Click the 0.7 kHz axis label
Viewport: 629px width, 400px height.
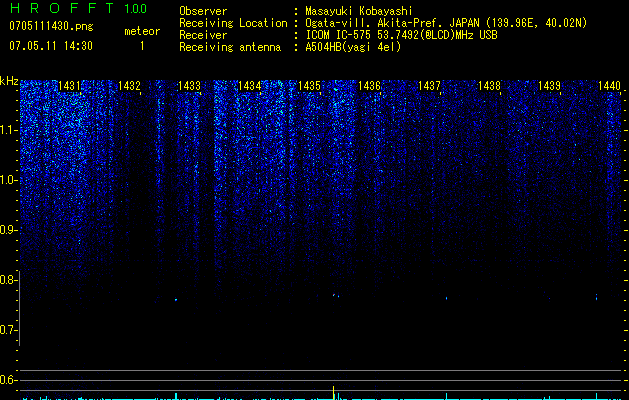(8, 330)
